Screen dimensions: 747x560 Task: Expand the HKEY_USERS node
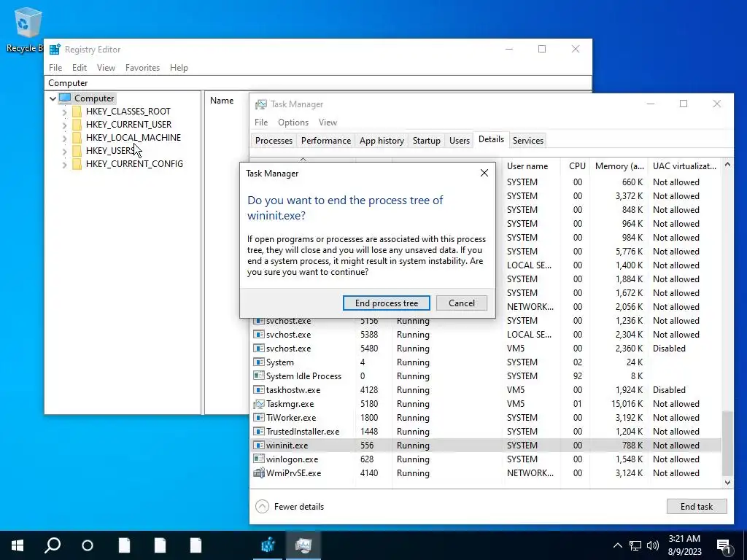(x=64, y=152)
